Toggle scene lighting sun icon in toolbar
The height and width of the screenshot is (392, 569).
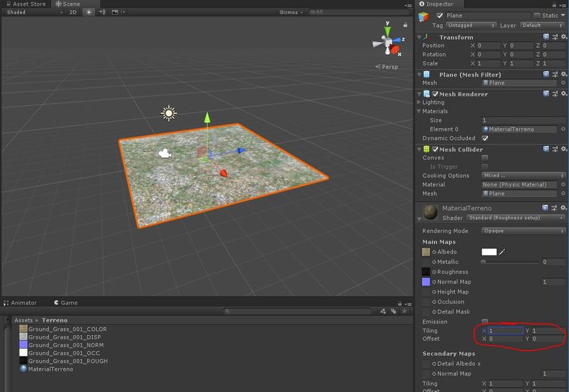[88, 12]
